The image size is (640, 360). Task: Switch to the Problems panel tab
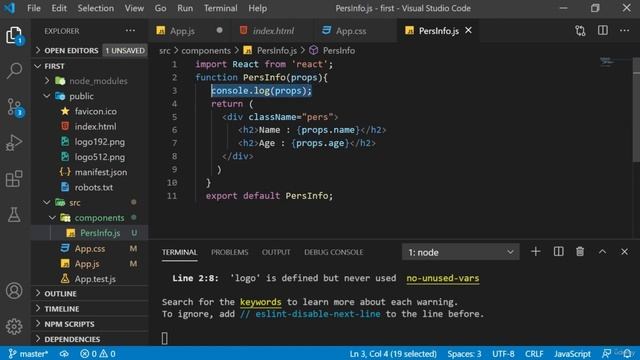point(229,252)
